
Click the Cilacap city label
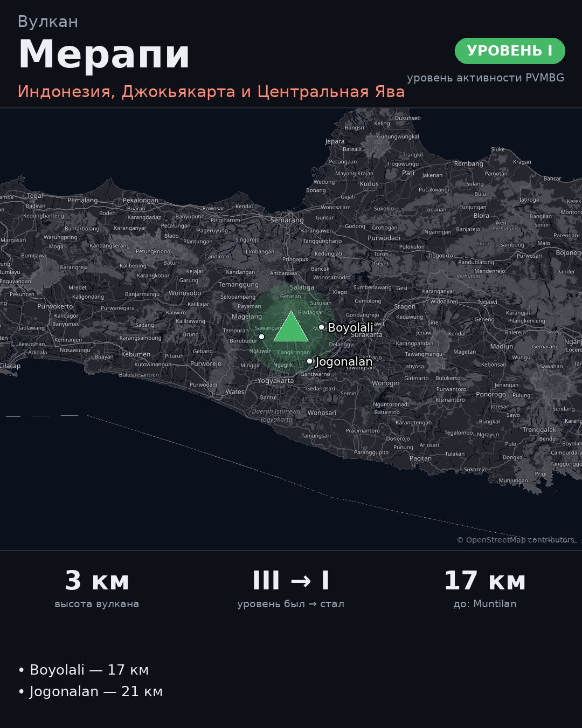pos(10,366)
